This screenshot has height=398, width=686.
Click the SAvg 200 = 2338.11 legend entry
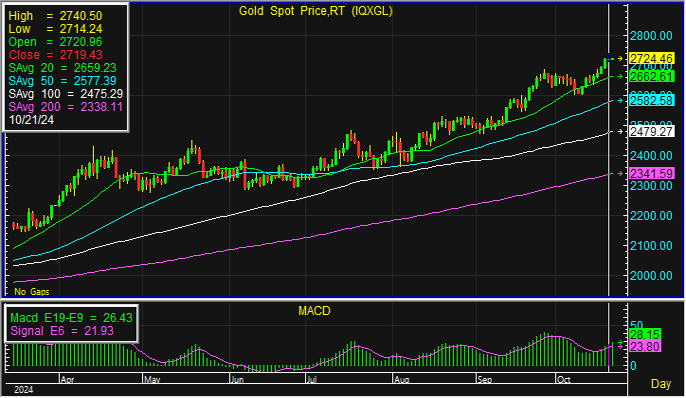pyautogui.click(x=66, y=107)
